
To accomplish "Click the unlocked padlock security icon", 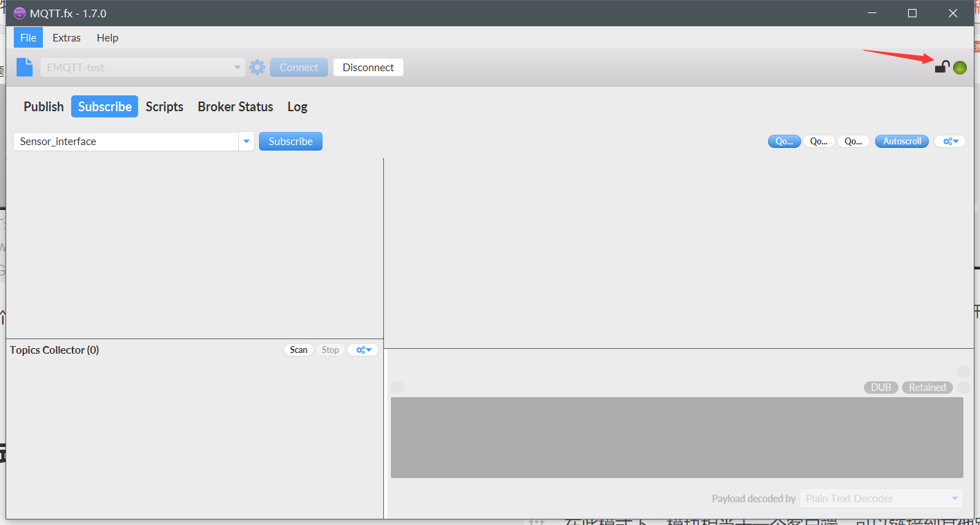I will pos(942,66).
